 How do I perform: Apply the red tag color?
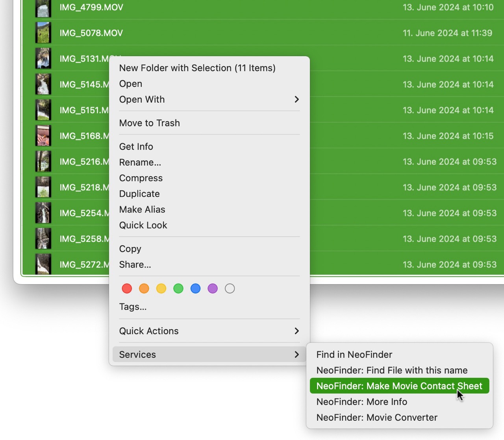click(127, 288)
